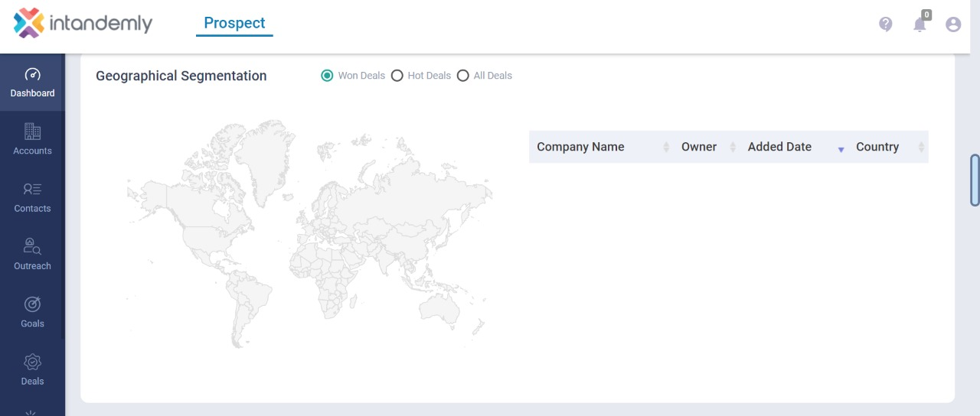Sort table using Country sort arrows

(921, 147)
